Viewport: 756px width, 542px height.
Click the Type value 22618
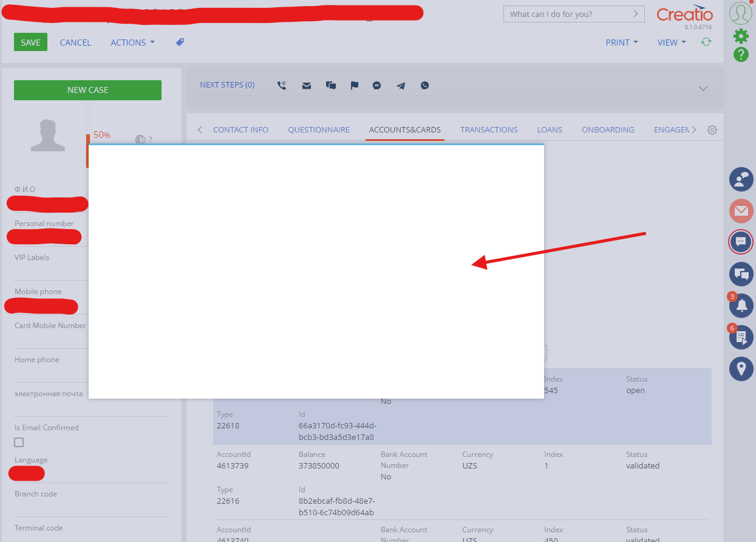[x=228, y=426]
